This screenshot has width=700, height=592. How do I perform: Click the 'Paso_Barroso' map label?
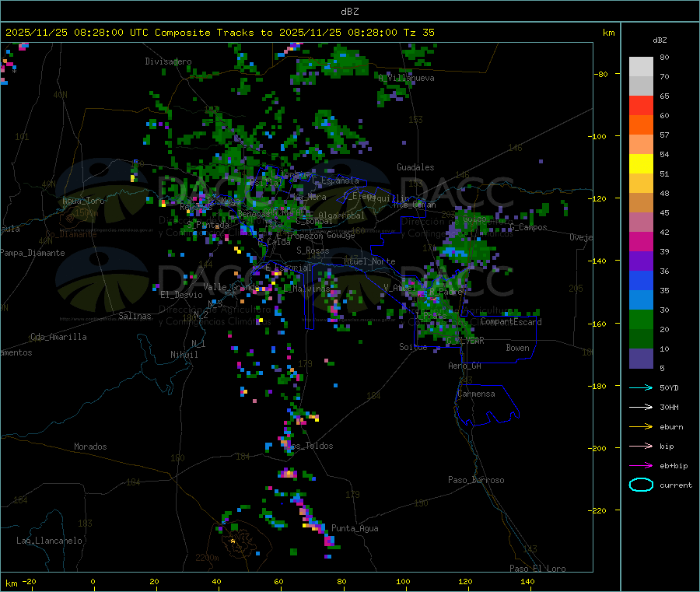pos(476,480)
